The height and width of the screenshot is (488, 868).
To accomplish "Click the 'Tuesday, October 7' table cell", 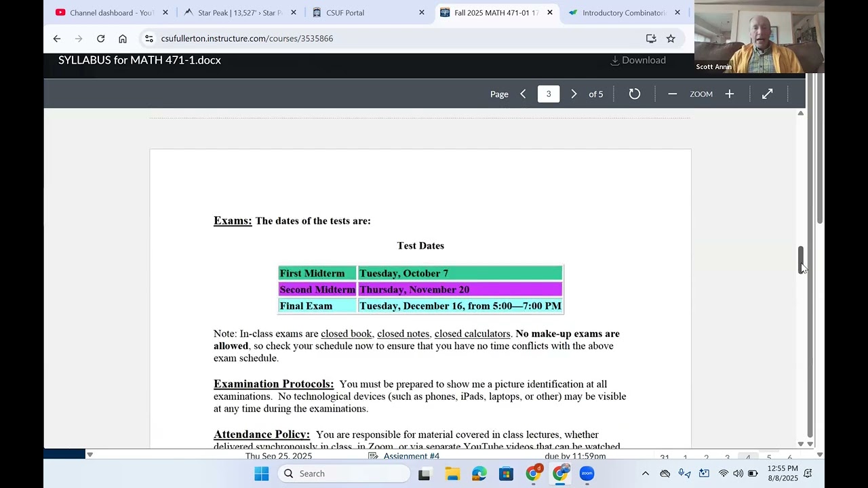I will 460,273.
